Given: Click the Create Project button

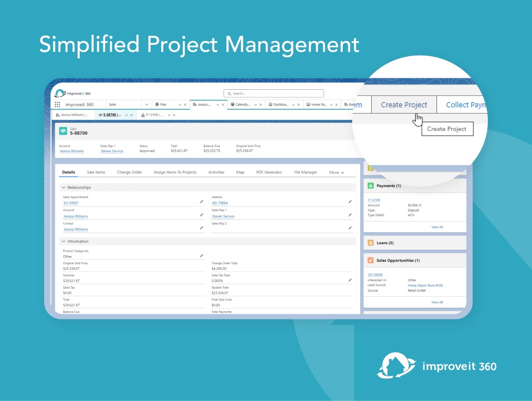Looking at the screenshot, I should click(404, 105).
